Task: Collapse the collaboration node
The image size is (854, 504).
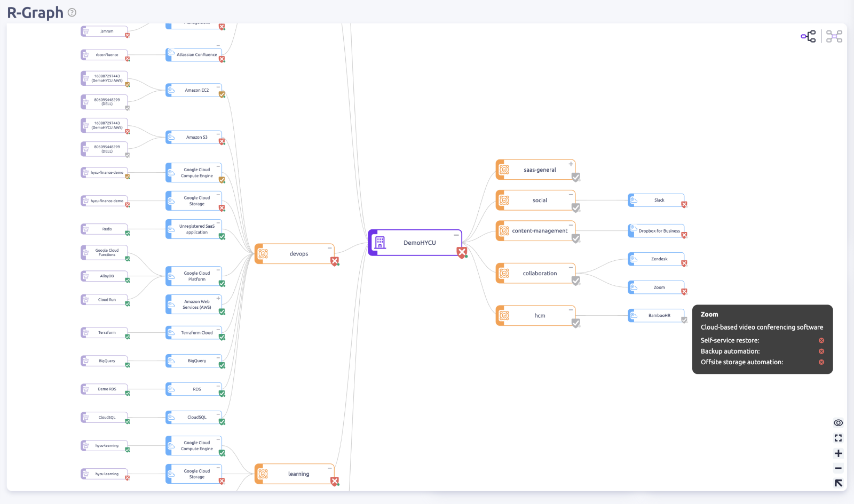Action: pos(571,267)
